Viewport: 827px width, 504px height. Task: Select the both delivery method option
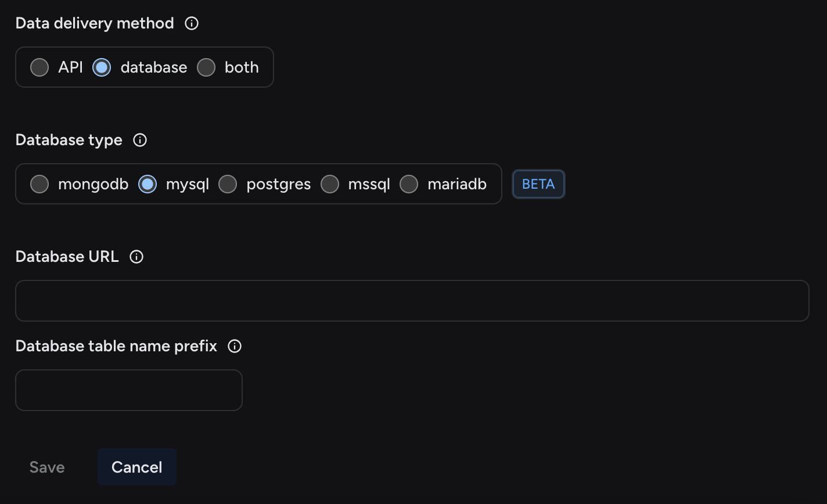206,67
